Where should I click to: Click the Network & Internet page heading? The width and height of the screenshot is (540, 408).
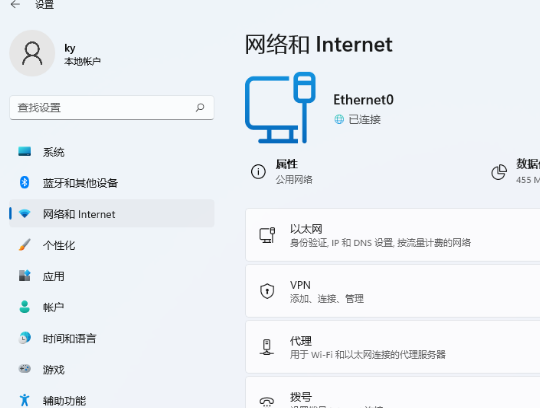[319, 44]
